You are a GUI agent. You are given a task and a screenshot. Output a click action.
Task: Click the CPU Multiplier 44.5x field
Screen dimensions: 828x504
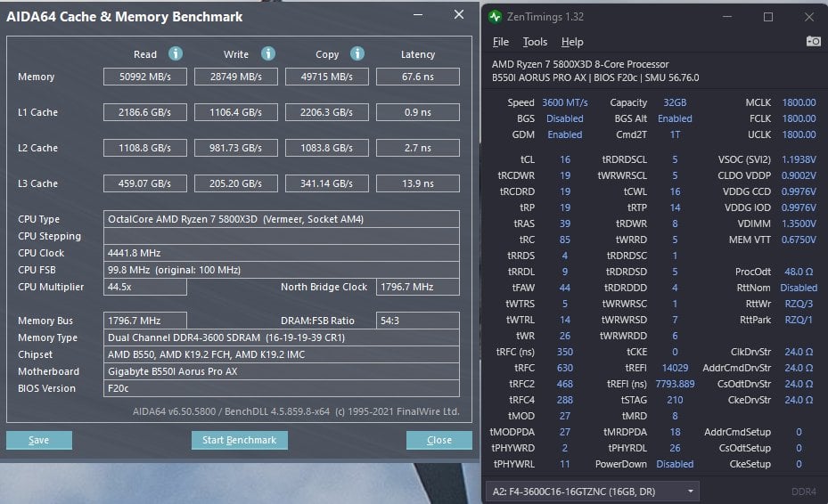145,287
